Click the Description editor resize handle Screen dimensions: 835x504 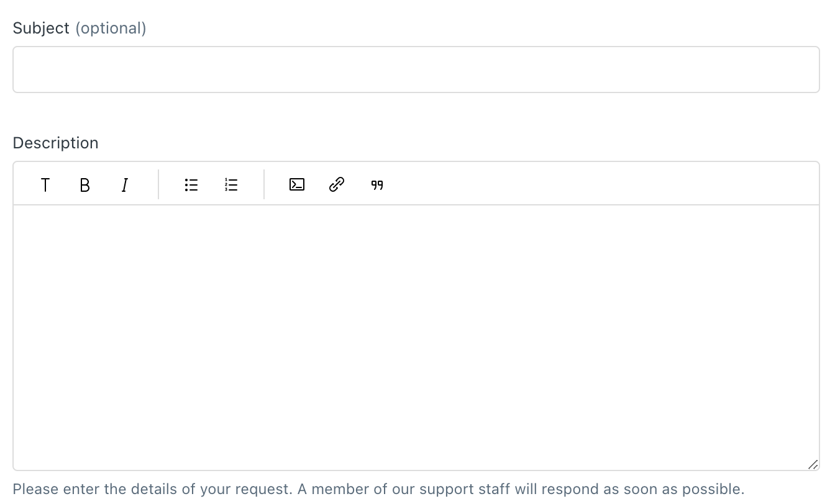pyautogui.click(x=813, y=464)
